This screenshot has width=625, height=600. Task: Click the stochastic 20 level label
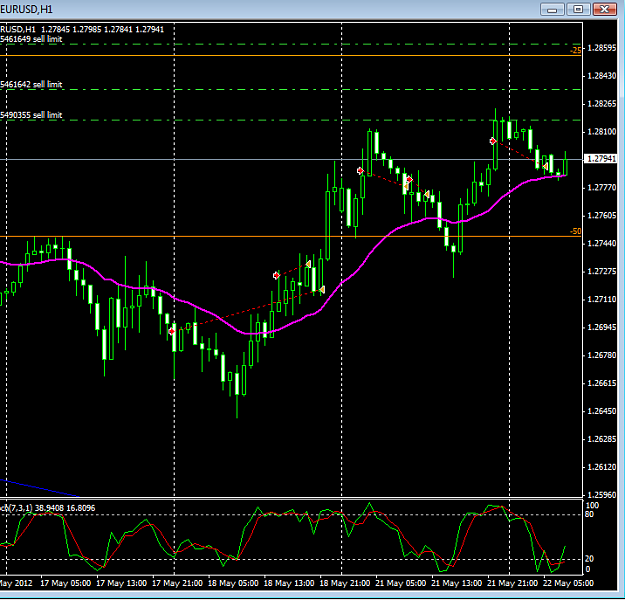tap(590, 559)
